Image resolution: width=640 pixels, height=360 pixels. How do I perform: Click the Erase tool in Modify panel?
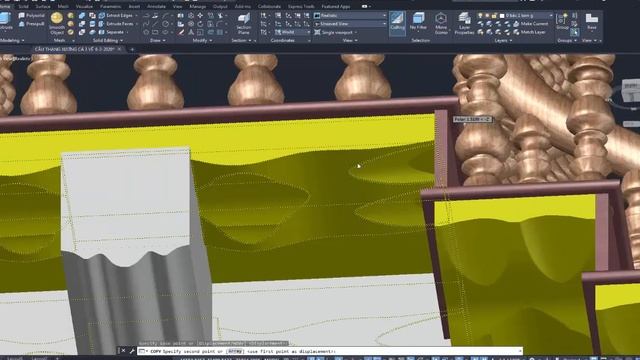[181, 32]
